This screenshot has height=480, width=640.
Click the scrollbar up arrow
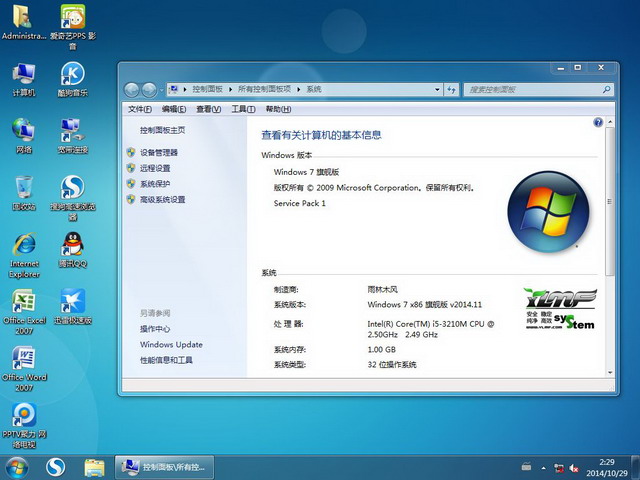(610, 122)
